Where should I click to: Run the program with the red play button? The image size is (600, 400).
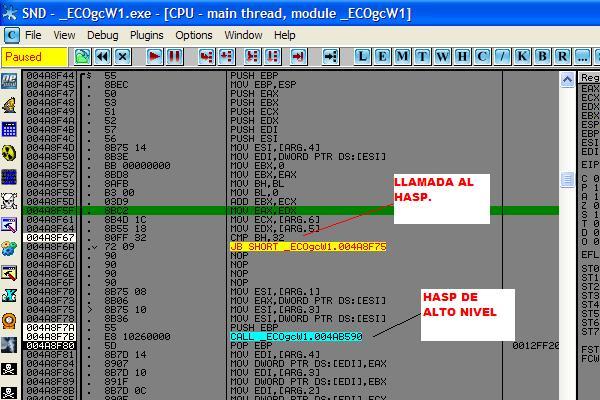(x=155, y=57)
